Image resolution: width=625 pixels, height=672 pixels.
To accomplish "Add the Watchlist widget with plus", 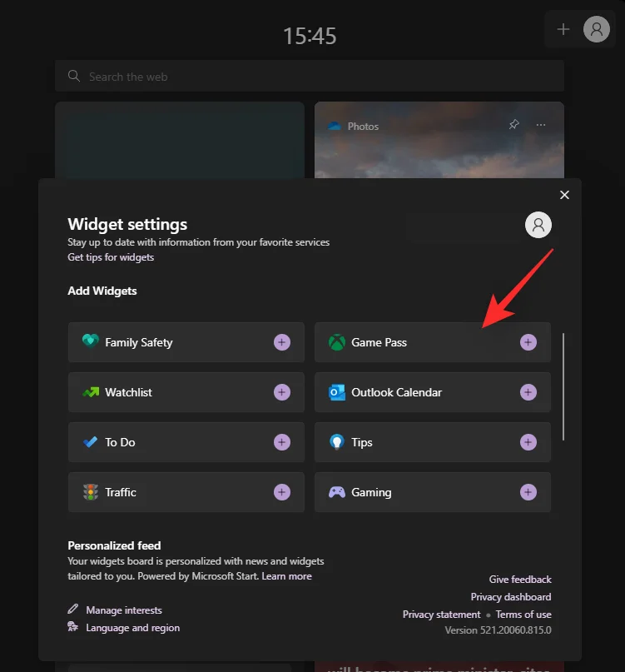I will coord(282,392).
